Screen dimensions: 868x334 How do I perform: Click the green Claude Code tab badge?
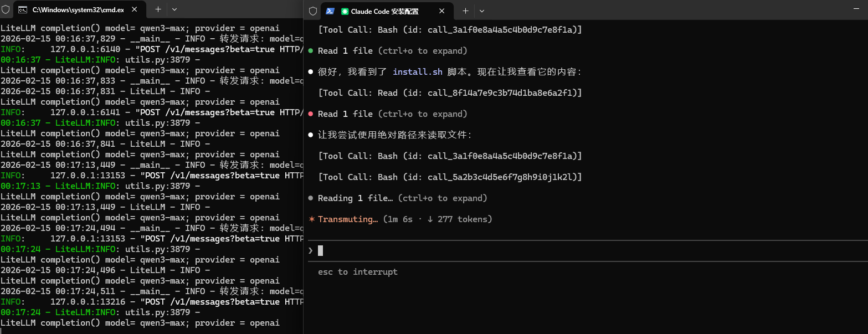click(345, 11)
